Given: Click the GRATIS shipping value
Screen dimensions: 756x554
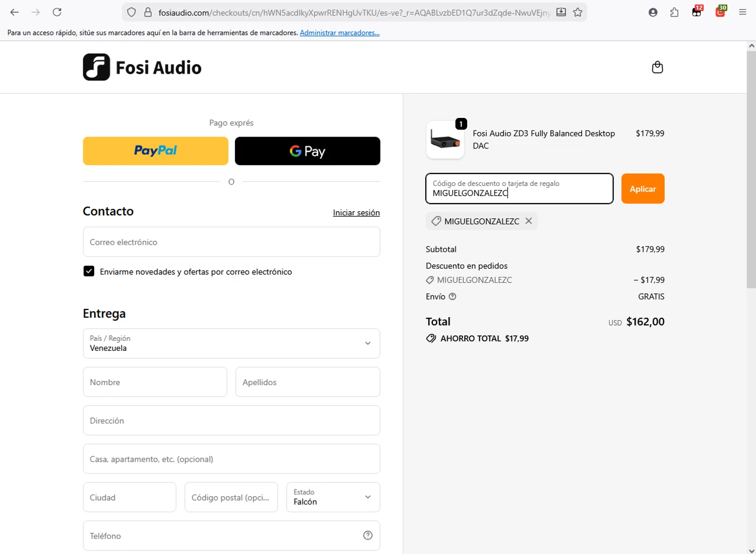Looking at the screenshot, I should pyautogui.click(x=651, y=296).
